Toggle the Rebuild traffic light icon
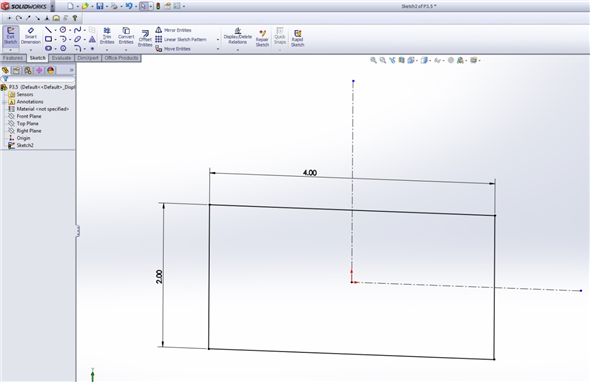This screenshot has width=590, height=382. coord(158,6)
